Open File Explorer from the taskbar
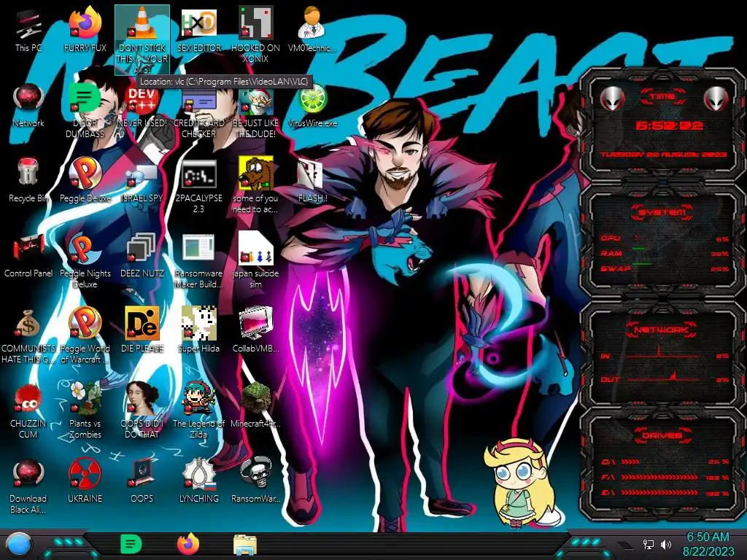Image resolution: width=747 pixels, height=560 pixels. tap(245, 545)
